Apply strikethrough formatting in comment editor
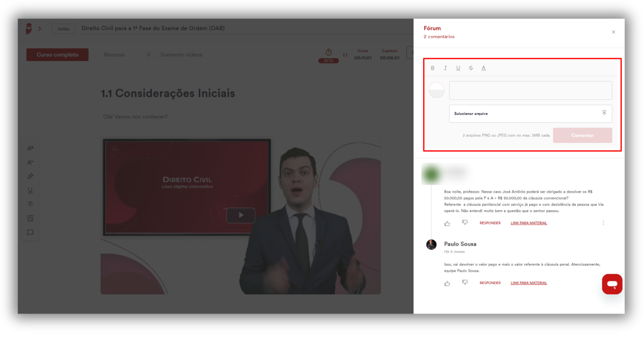The height and width of the screenshot is (337, 644). (x=471, y=68)
